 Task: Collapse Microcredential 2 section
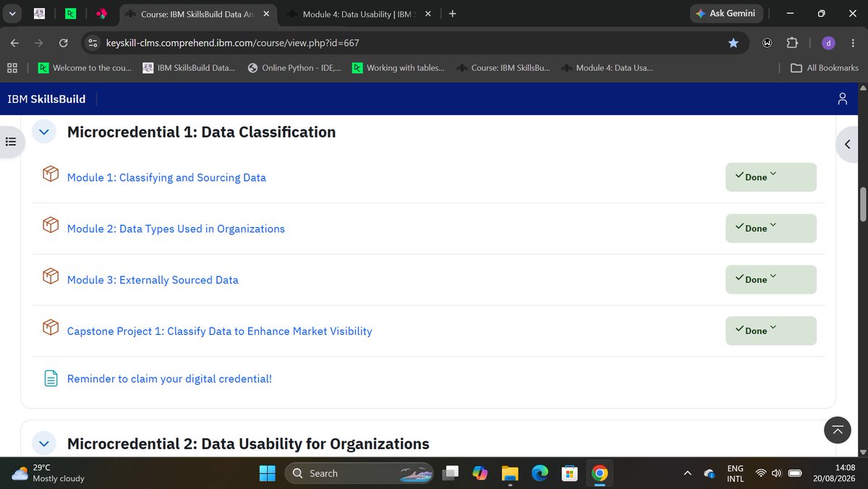(x=44, y=443)
